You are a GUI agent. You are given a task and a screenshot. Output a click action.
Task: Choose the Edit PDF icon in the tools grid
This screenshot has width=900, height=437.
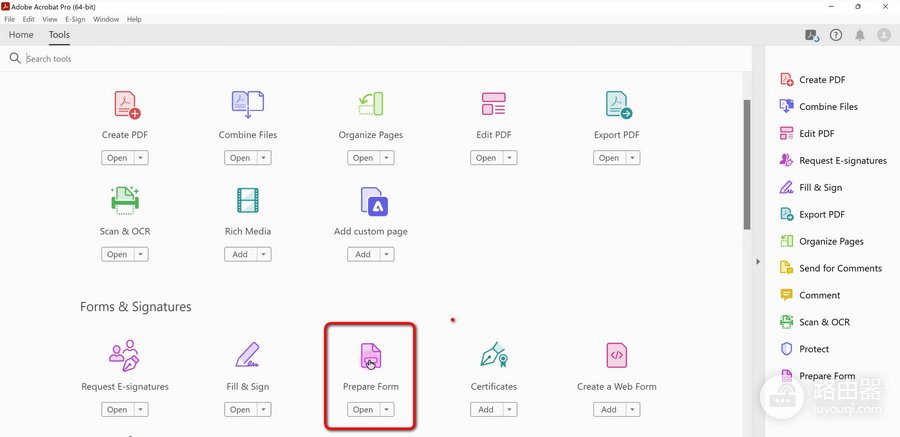pos(493,105)
